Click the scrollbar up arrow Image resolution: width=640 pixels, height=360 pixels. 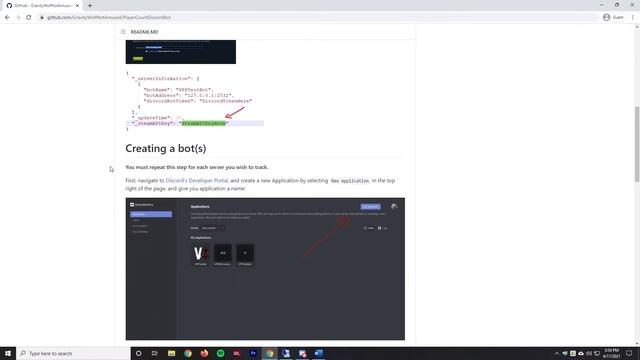point(637,27)
